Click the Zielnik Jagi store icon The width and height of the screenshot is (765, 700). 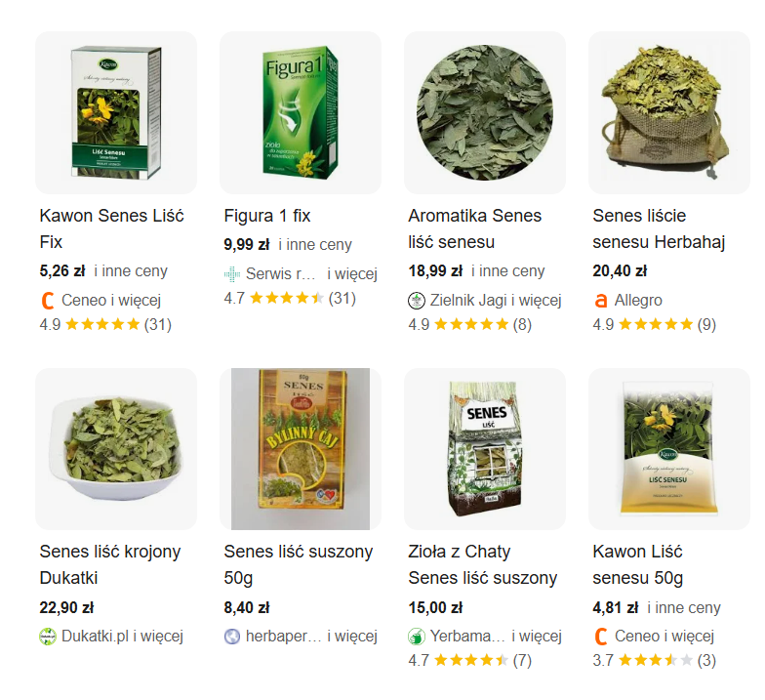click(416, 301)
